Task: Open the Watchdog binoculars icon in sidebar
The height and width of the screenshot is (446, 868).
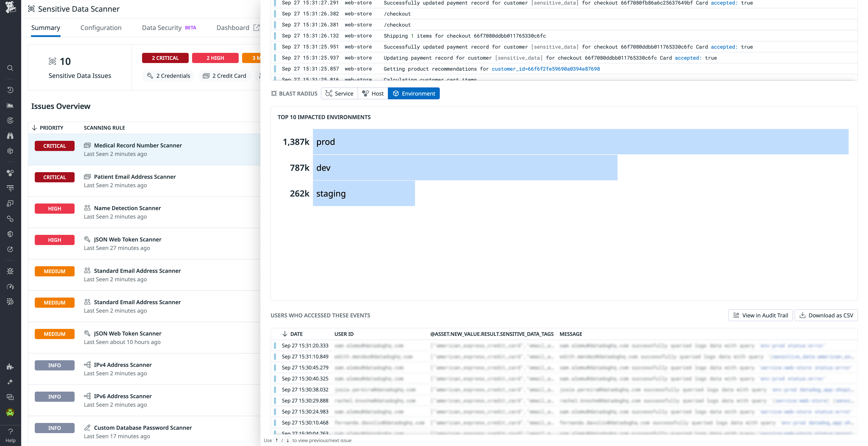Action: tap(10, 135)
